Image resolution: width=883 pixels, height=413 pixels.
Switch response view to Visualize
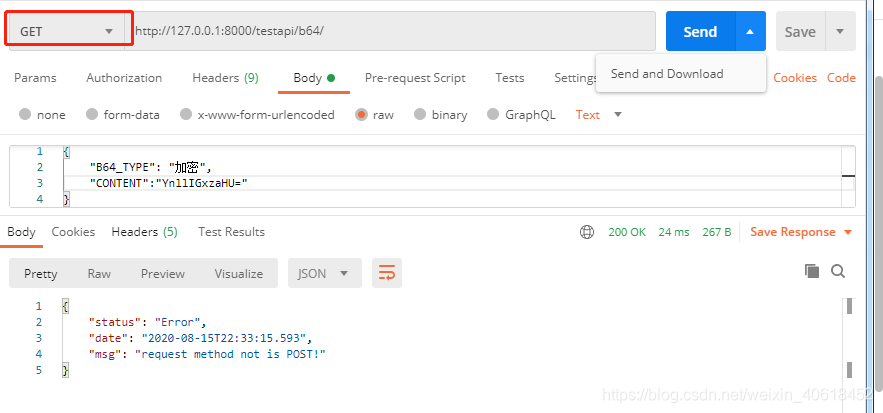point(239,274)
